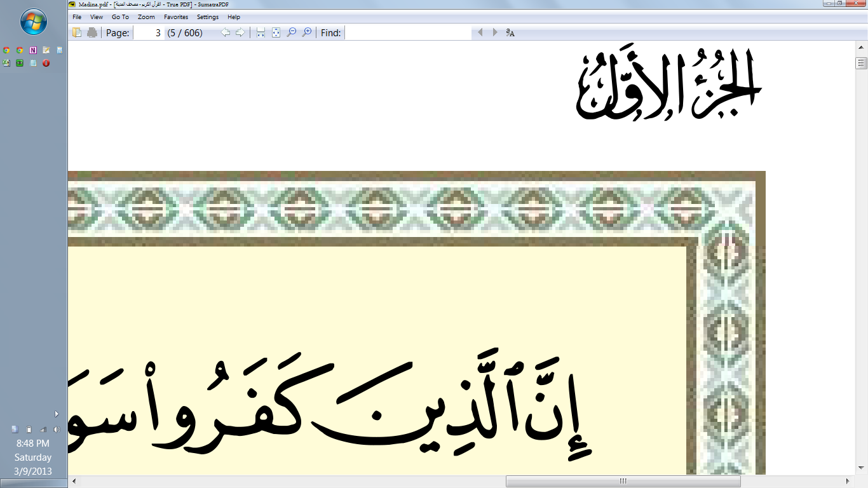868x488 pixels.
Task: Select the fit-width view icon
Action: [259, 32]
